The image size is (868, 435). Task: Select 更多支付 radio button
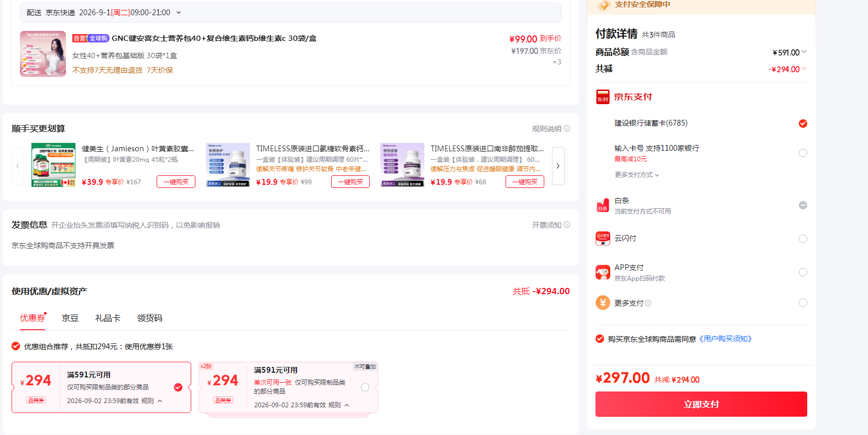click(803, 303)
